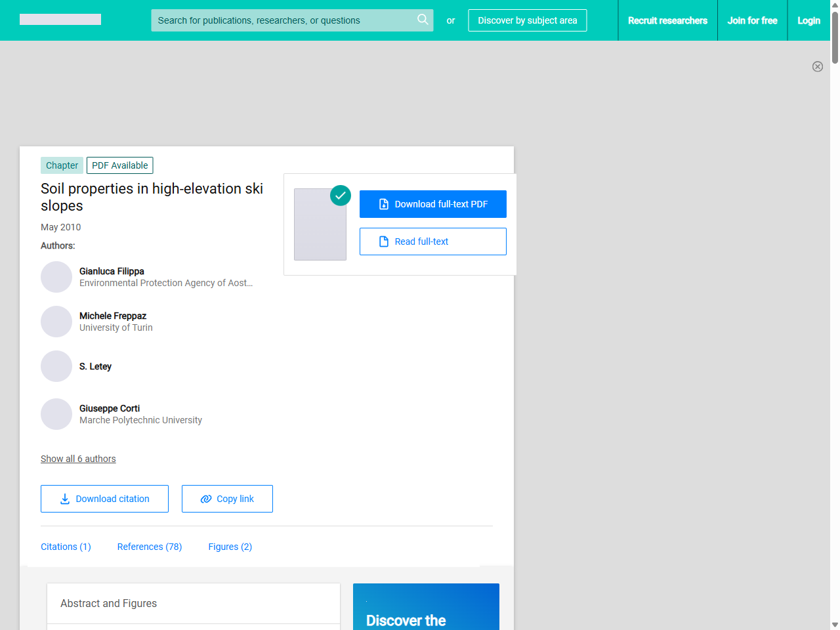
Task: Click Read full-text button
Action: tap(433, 241)
